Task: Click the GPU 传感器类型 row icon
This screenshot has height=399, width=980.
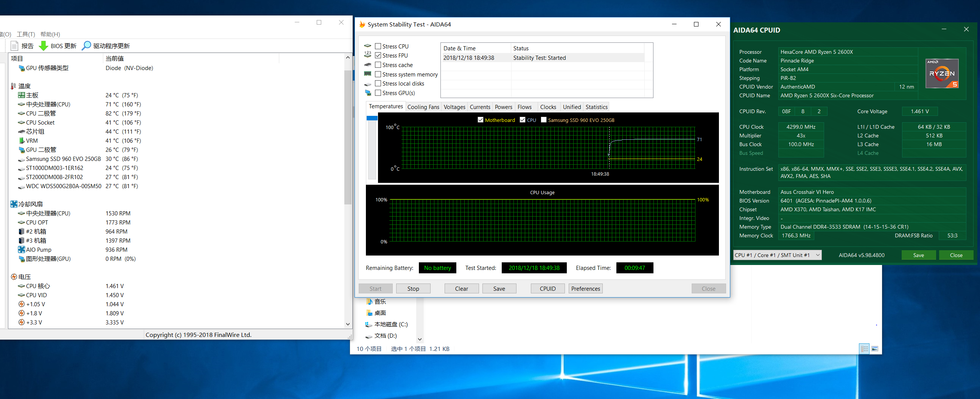Action: [x=22, y=68]
